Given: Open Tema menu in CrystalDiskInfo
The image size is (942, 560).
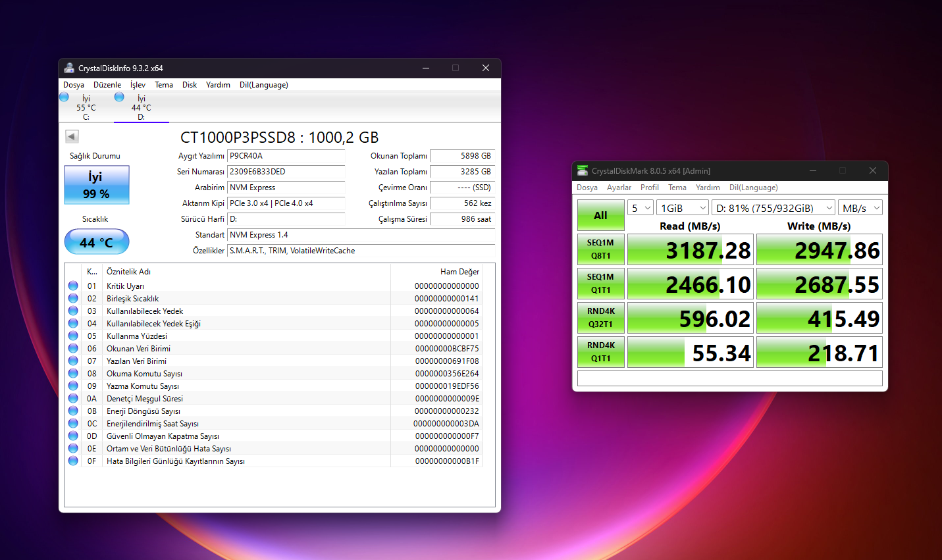Looking at the screenshot, I should point(164,85).
